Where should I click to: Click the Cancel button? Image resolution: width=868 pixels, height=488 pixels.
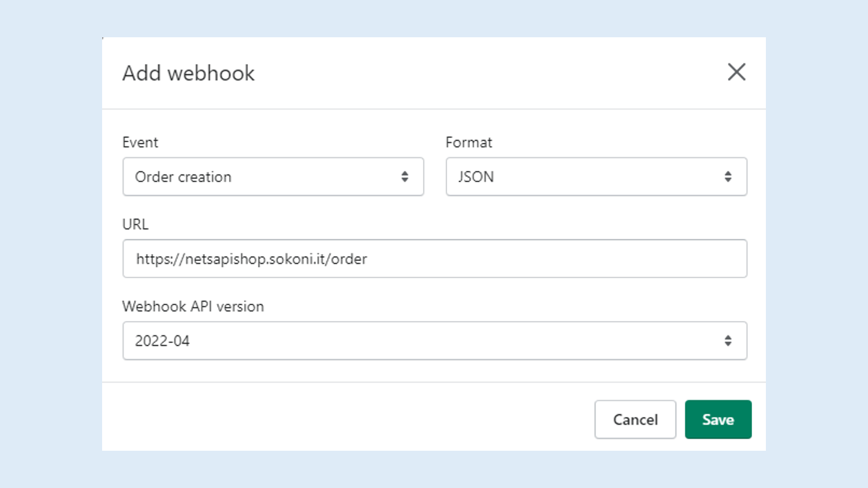(635, 420)
